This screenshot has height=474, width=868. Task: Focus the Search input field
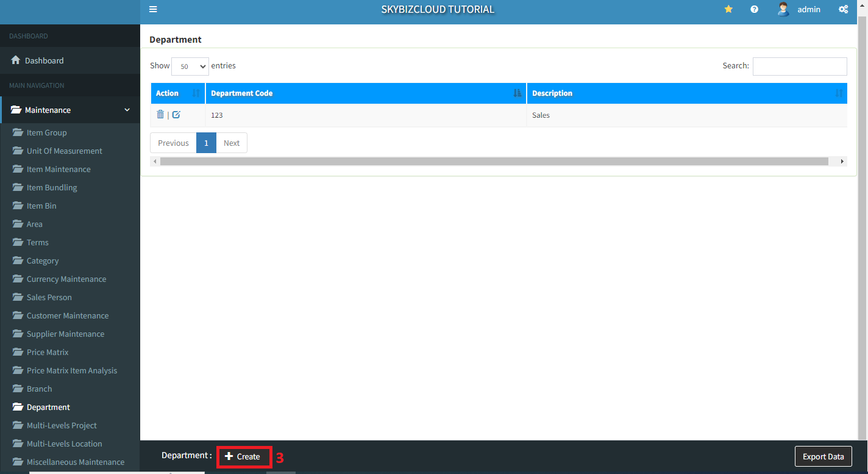pyautogui.click(x=800, y=66)
